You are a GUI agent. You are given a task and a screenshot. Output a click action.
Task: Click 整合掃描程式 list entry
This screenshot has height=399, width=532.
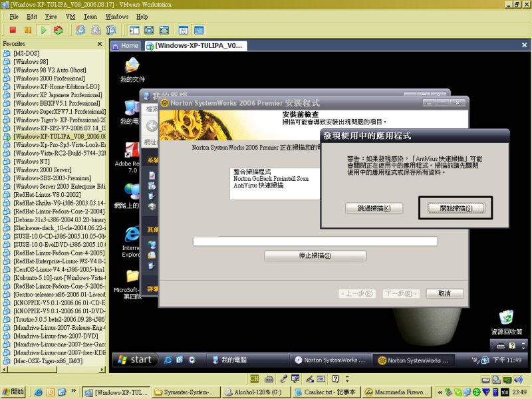[252, 172]
